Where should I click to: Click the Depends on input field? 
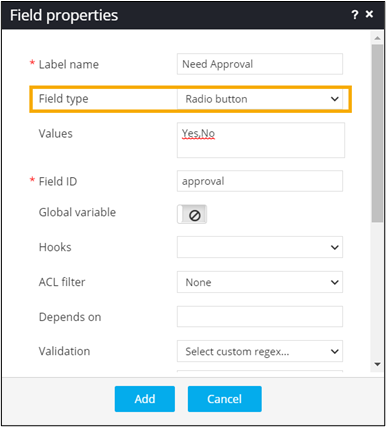(x=260, y=316)
